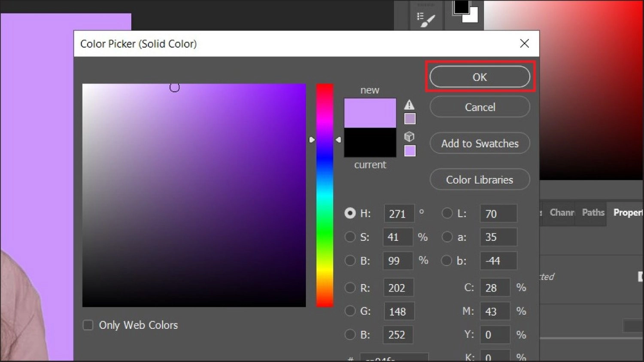Switch to the Channels tab behind dialog
The height and width of the screenshot is (362, 644).
[x=560, y=213]
